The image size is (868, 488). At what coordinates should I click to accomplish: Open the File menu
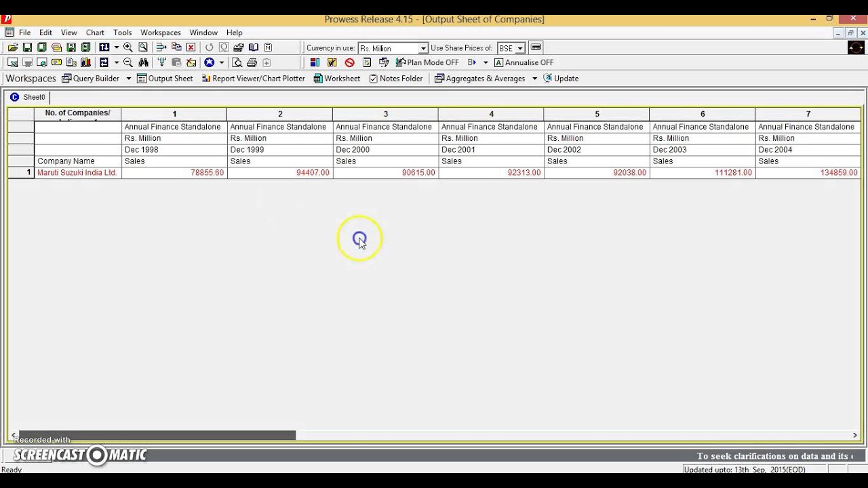[24, 33]
